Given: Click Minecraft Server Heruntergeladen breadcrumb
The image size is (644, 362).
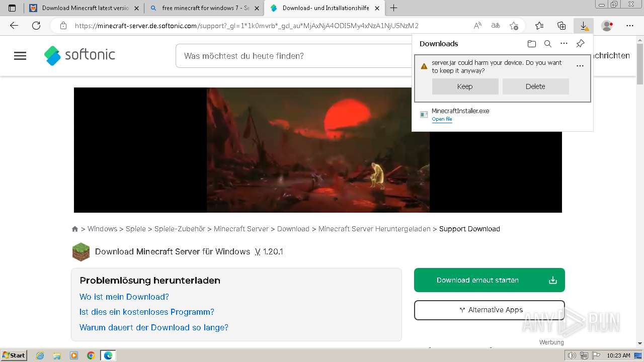Looking at the screenshot, I should tap(374, 229).
